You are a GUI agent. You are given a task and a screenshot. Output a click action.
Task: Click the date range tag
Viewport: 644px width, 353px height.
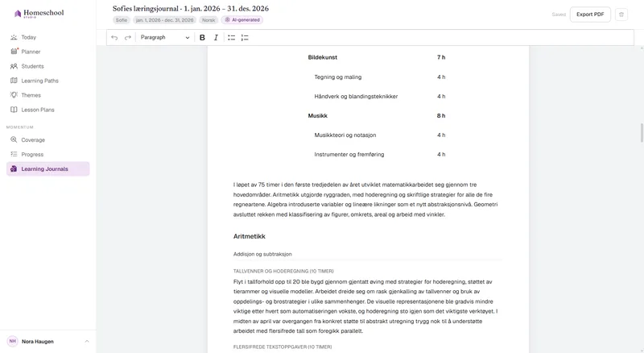(x=164, y=20)
